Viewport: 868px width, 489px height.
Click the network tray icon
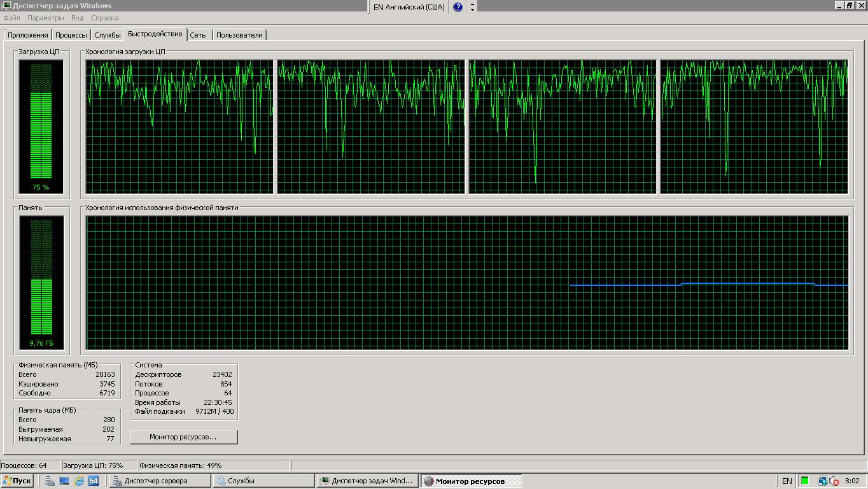tap(822, 481)
